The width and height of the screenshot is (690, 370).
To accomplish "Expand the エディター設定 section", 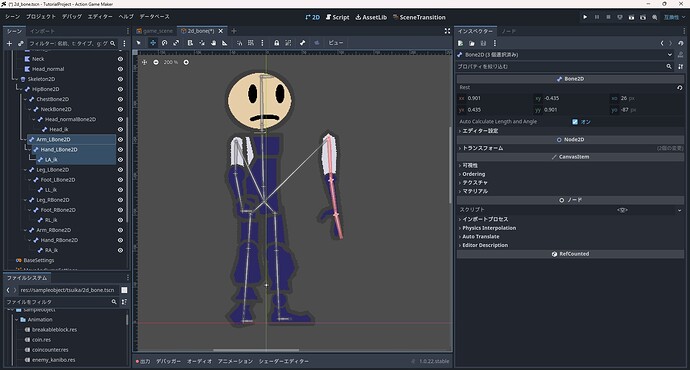I will pos(480,131).
